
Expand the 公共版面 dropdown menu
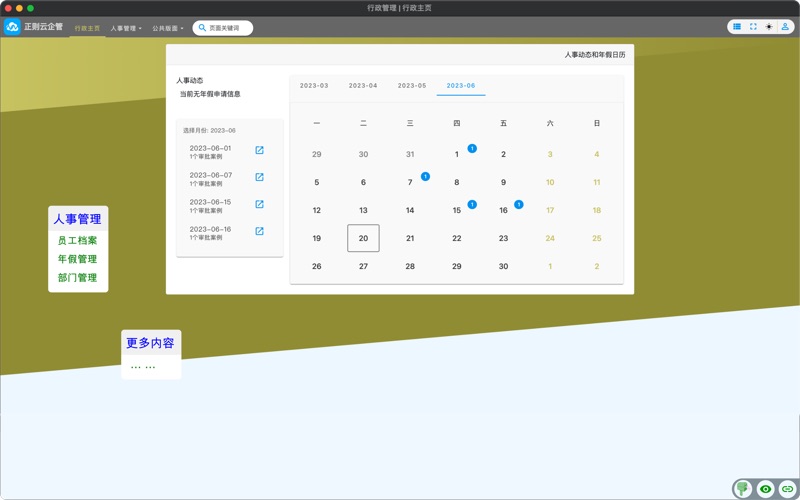point(167,28)
